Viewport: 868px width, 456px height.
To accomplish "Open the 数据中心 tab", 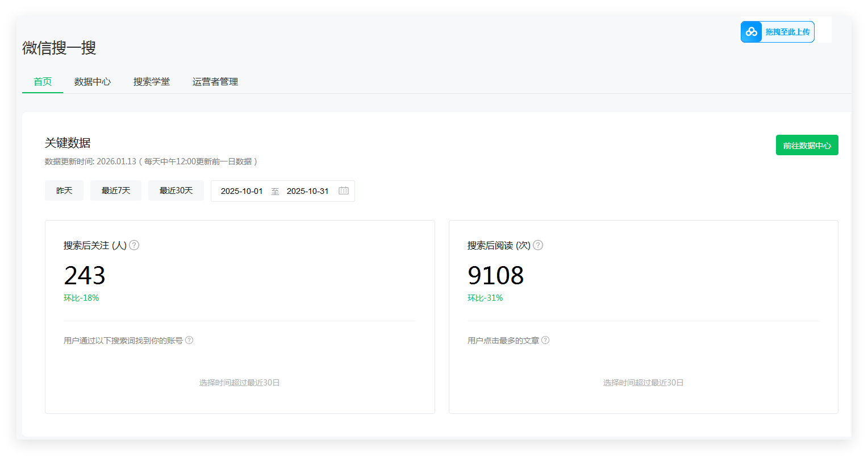I will point(93,81).
